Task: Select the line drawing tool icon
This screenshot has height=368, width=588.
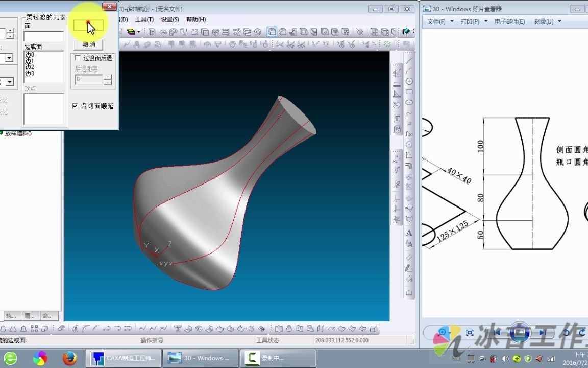Action: click(409, 60)
